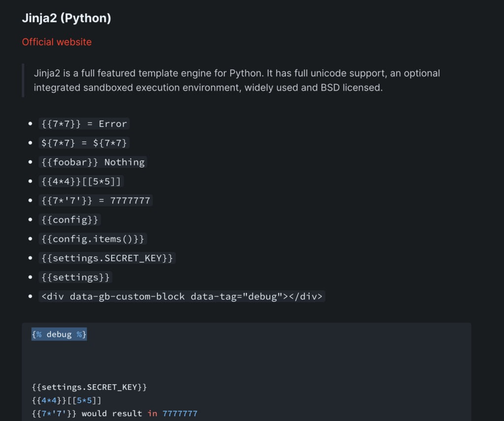Select the {{7*'7'}} = 7777777 snippet

[x=96, y=201]
